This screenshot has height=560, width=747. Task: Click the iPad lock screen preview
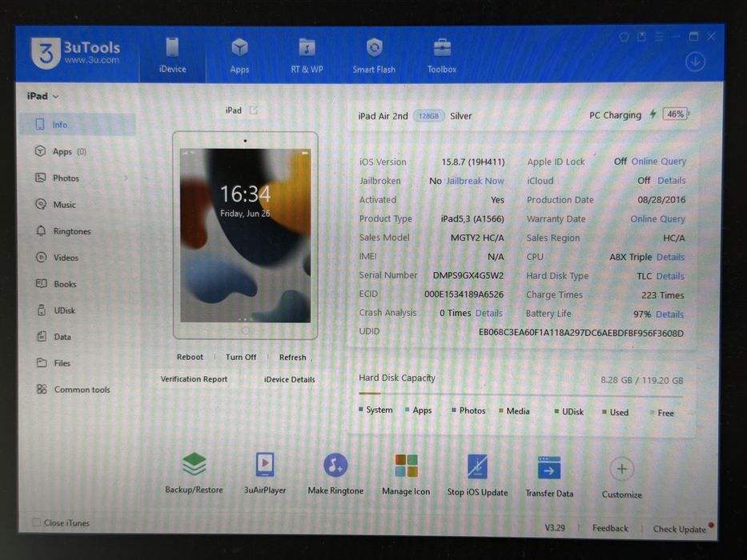(x=245, y=235)
